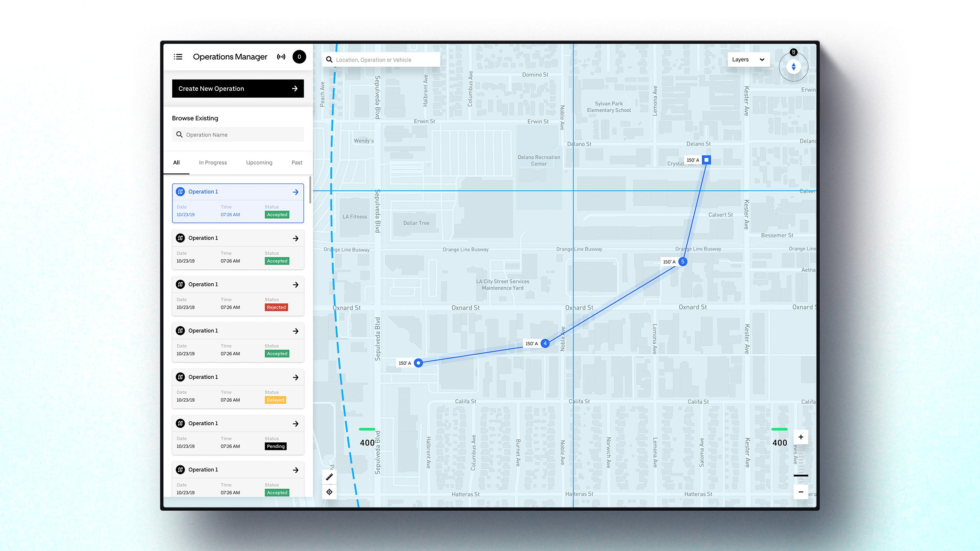Click the broadcast signal icon
Screen dimensions: 980x551
(x=281, y=57)
